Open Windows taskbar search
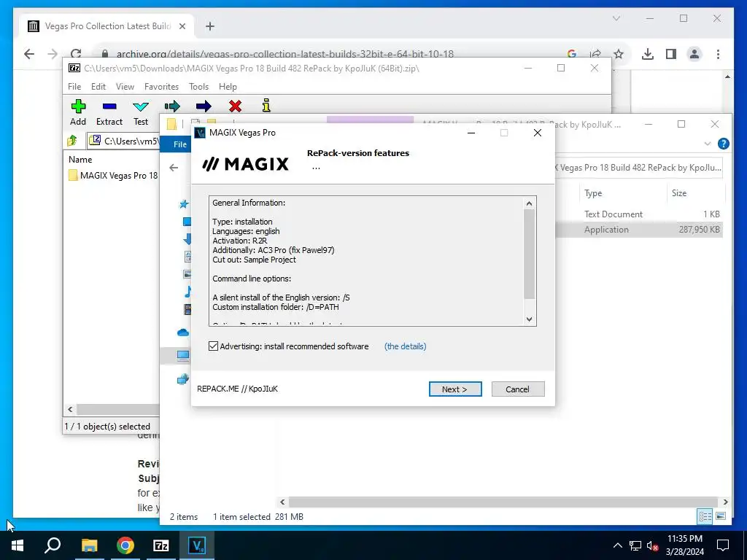 click(53, 545)
